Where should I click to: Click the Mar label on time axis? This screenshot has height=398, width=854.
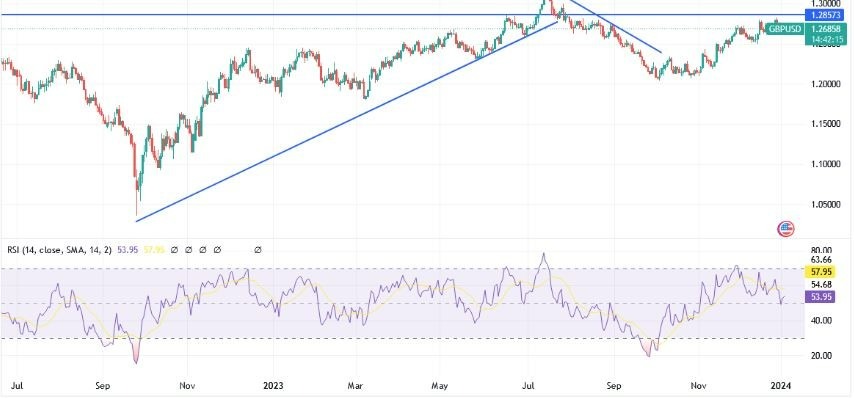click(356, 386)
